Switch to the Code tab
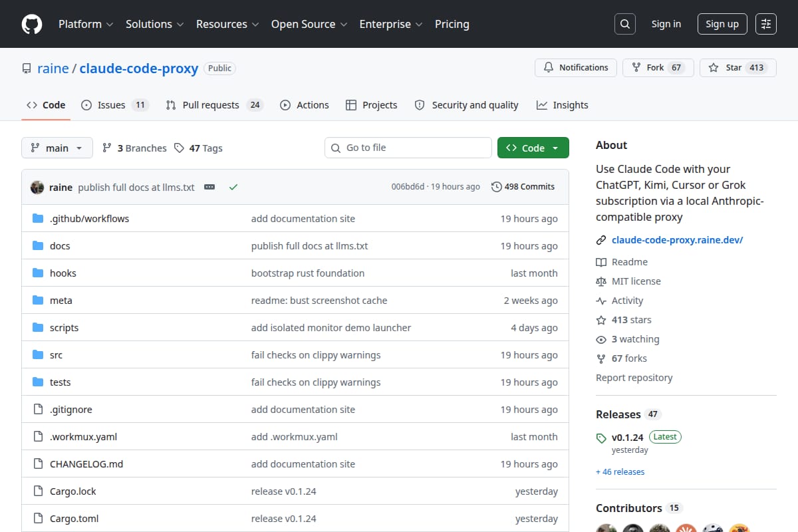This screenshot has height=532, width=798. pyautogui.click(x=46, y=105)
